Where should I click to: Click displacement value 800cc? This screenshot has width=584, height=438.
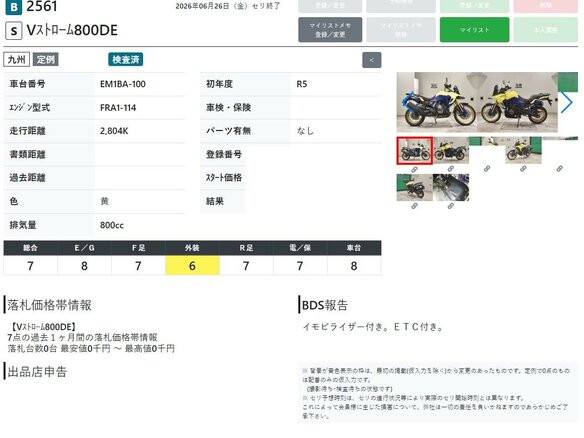pyautogui.click(x=112, y=225)
